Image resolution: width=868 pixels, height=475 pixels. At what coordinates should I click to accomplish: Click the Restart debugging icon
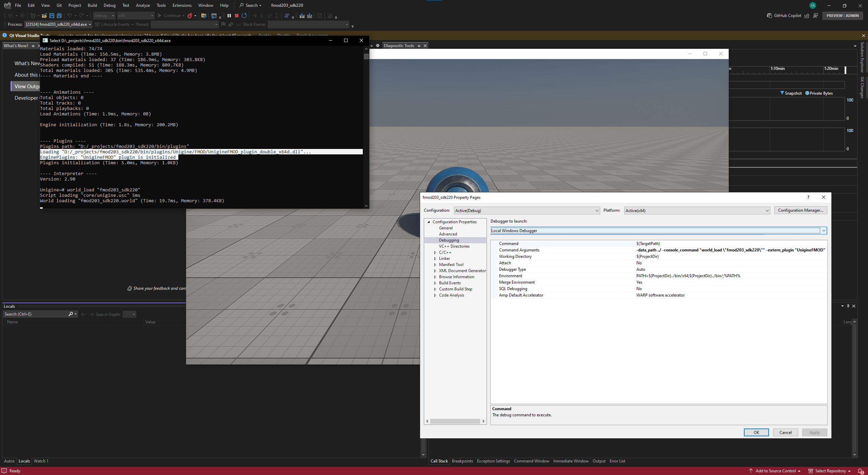[244, 16]
